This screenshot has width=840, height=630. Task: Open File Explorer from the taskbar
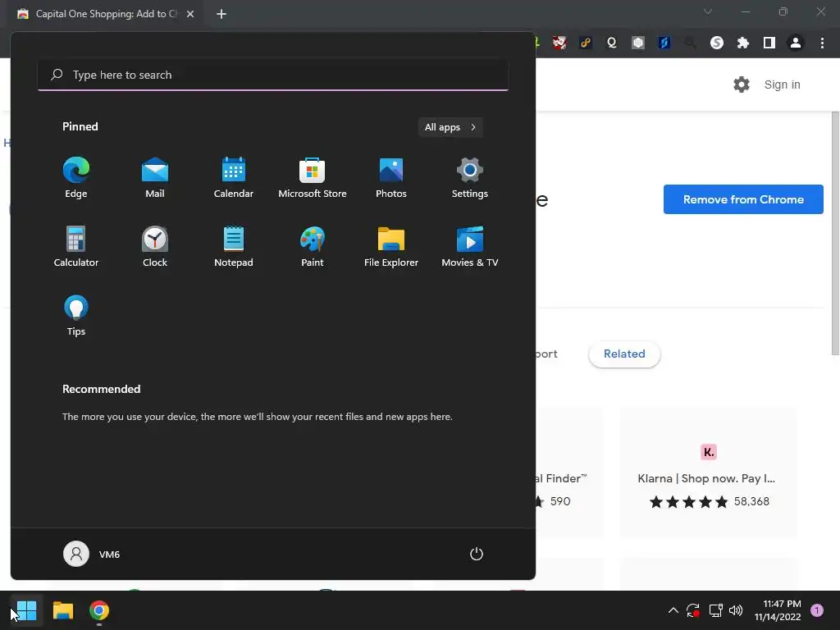click(x=62, y=610)
